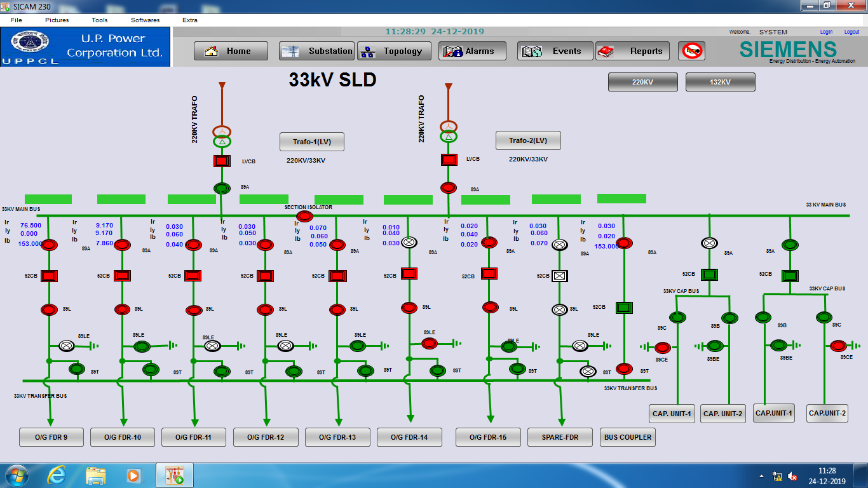This screenshot has width=868, height=488.
Task: Click the 76.500 current reading of FDR 9
Action: pos(31,226)
